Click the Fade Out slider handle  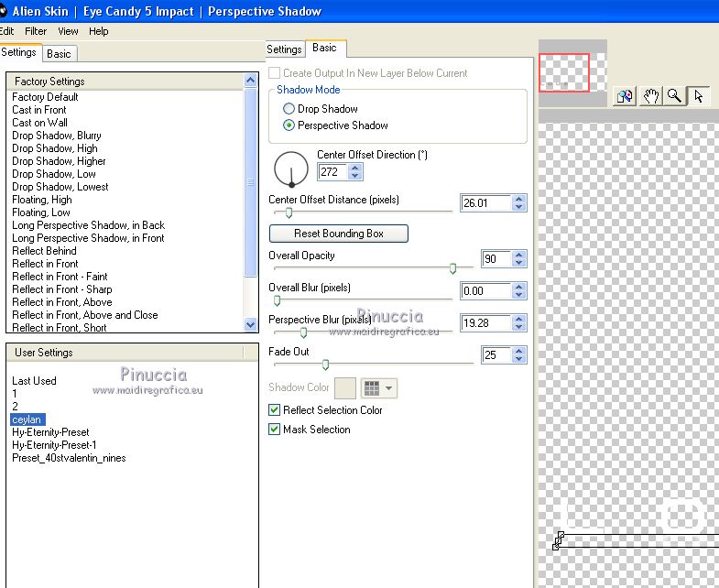click(325, 365)
